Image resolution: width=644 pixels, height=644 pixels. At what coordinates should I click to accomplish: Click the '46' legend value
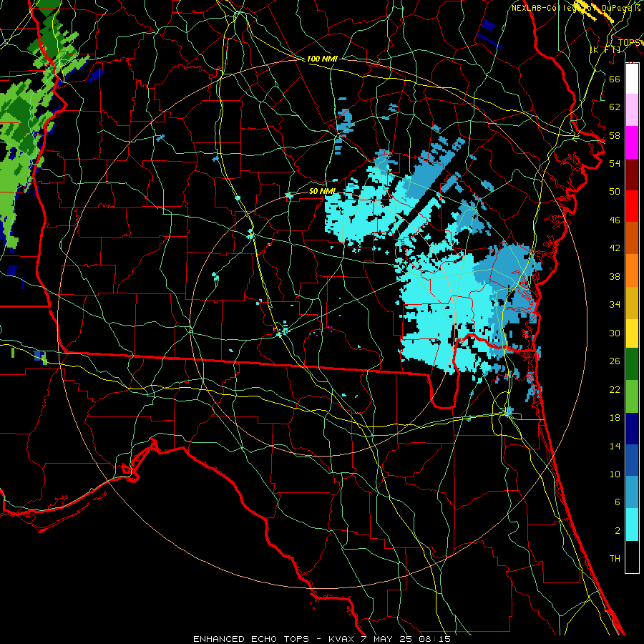click(615, 220)
